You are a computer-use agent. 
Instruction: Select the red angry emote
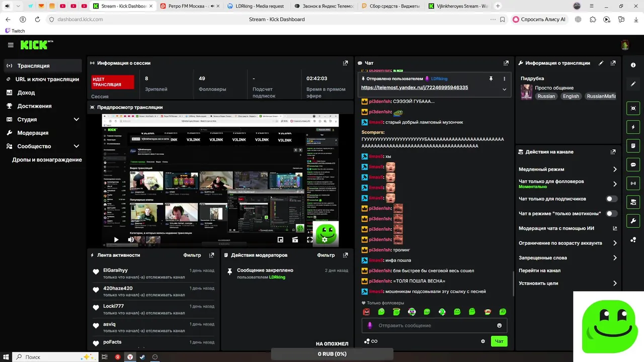366,312
